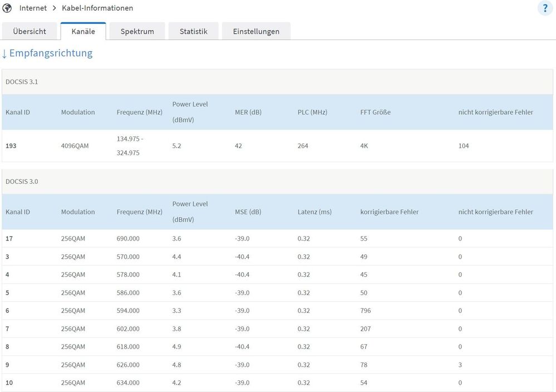Click the Empfangsrichtung section heading

point(51,53)
